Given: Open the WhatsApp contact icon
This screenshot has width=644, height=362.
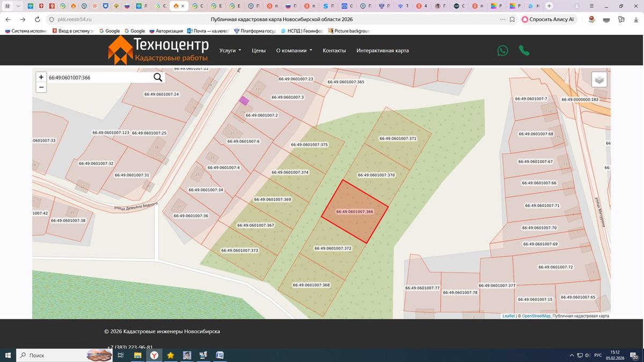Looking at the screenshot, I should (x=502, y=50).
